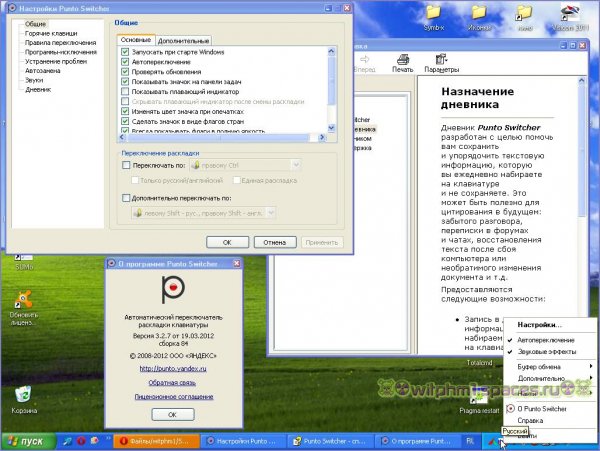Screen dimensions: 600x451
Task: Open the avast Обновить лицензию desktop shortcut
Action: click(24, 308)
